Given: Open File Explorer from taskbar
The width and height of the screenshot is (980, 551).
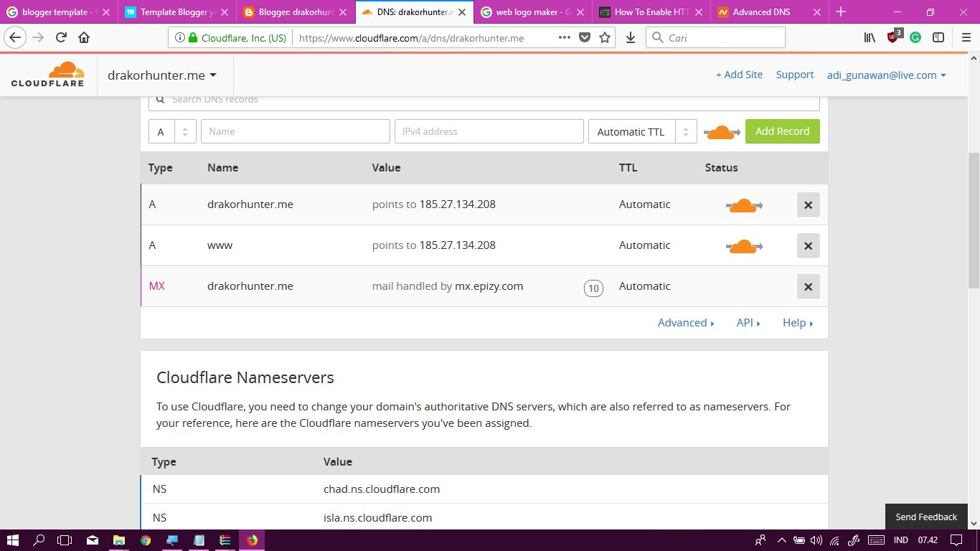Looking at the screenshot, I should 119,540.
